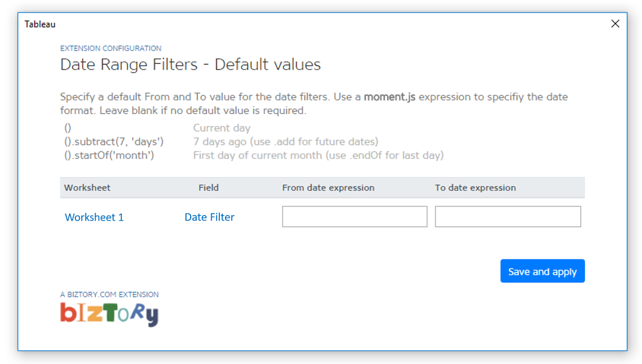
Task: Click the Save and apply button
Action: tap(542, 271)
